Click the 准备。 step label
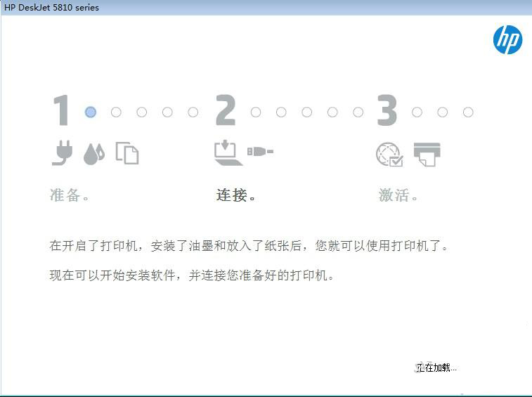This screenshot has height=397, width=532. [x=70, y=195]
